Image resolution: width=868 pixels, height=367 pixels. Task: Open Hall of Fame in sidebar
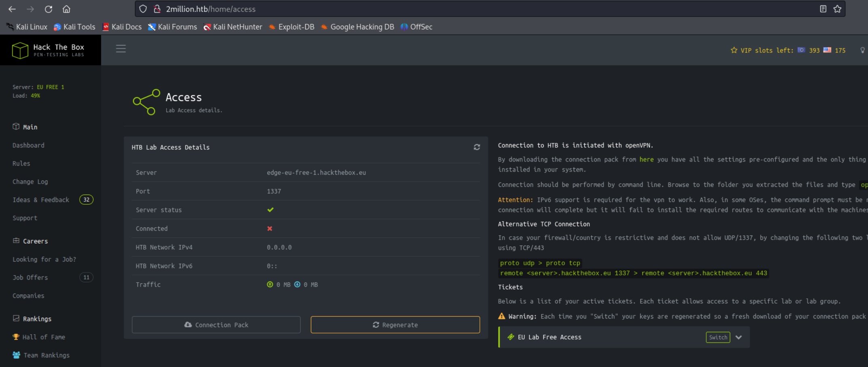(39, 337)
